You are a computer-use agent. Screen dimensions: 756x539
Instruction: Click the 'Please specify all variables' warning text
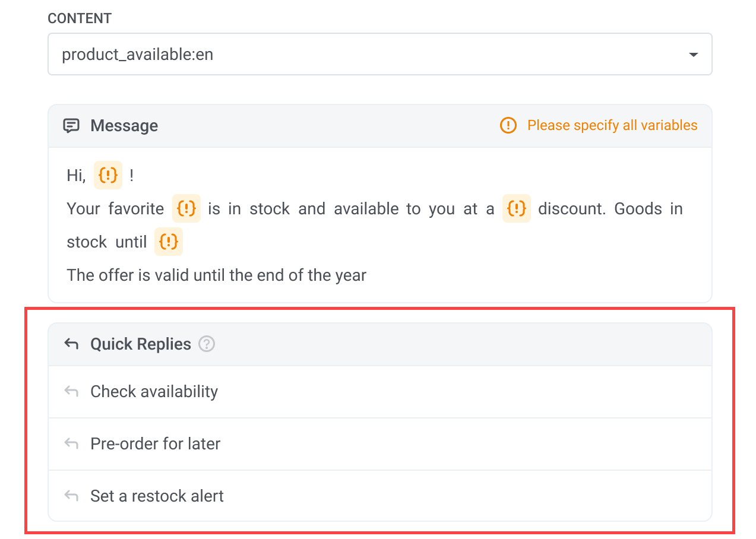[x=612, y=125]
